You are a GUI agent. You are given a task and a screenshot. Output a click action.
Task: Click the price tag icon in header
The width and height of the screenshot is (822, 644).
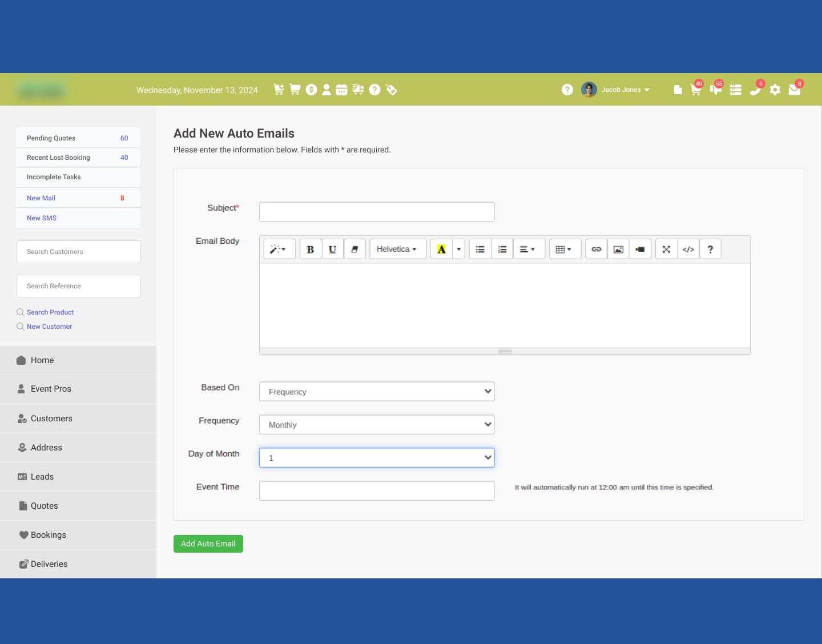(392, 90)
